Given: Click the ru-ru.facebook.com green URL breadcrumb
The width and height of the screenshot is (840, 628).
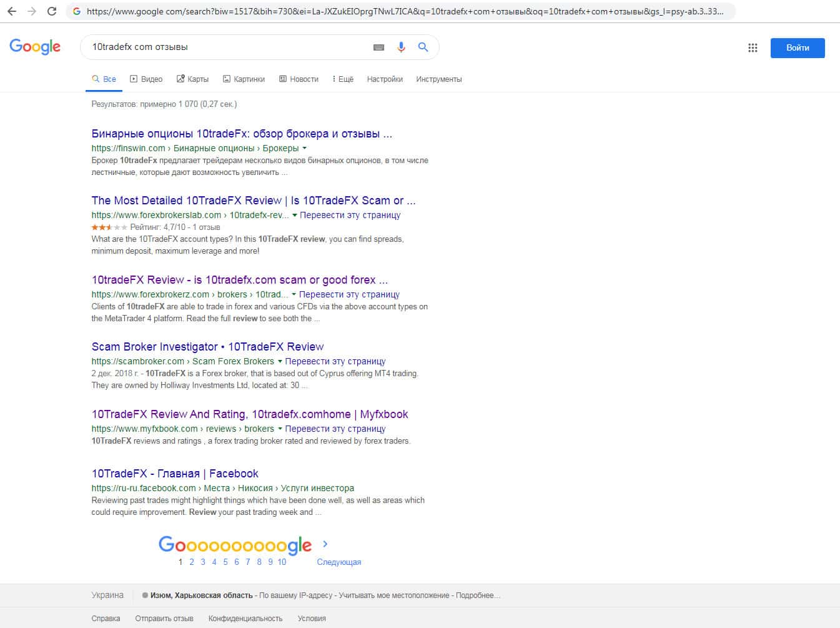Looking at the screenshot, I should (222, 488).
